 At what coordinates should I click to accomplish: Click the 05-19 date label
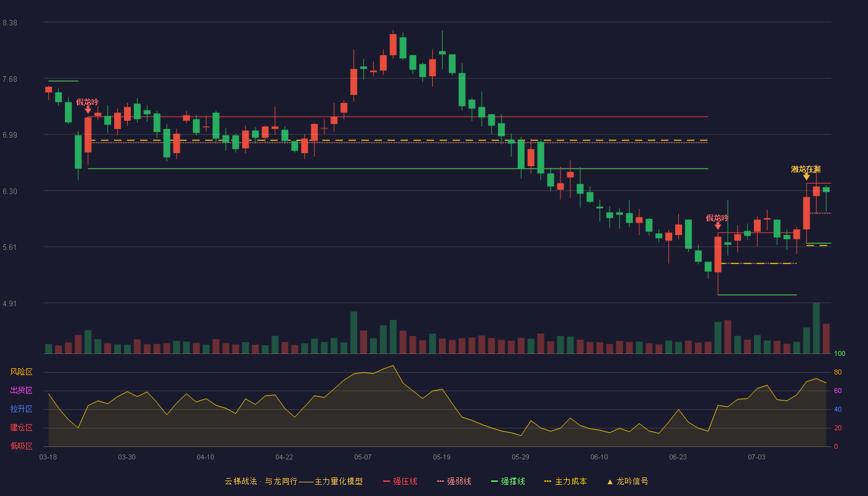(441, 457)
